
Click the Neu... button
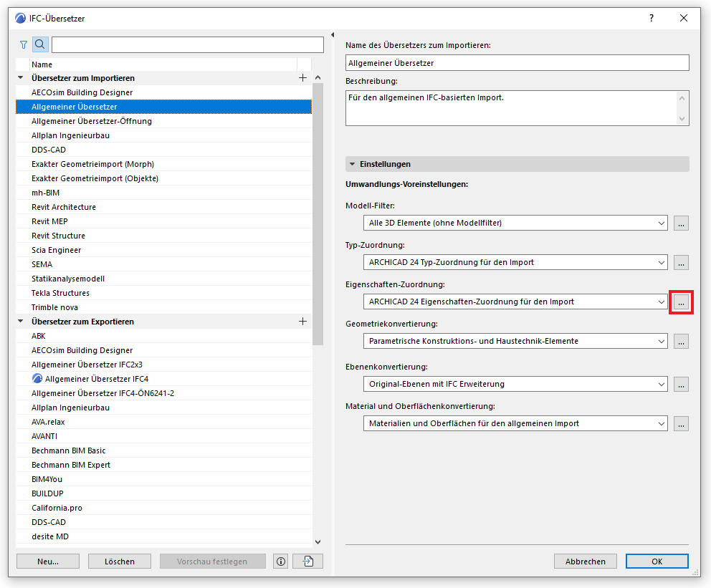(48, 562)
